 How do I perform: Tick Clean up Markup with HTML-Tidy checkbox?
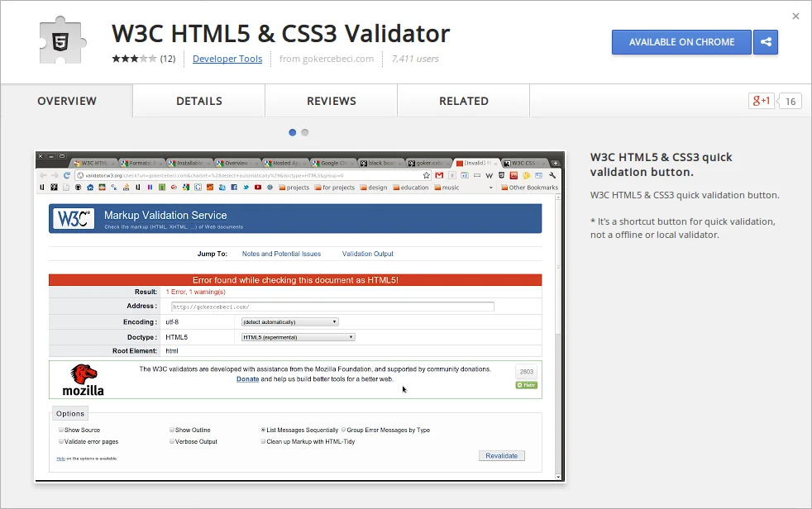tap(263, 441)
